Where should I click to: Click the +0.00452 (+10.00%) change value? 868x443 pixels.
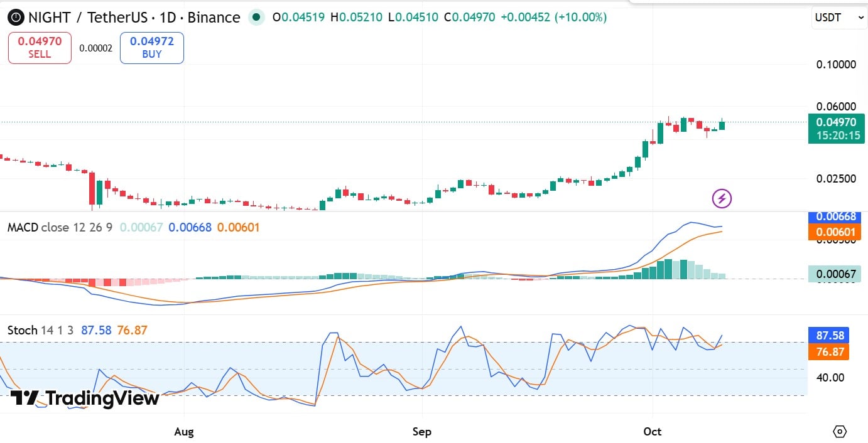pos(553,18)
